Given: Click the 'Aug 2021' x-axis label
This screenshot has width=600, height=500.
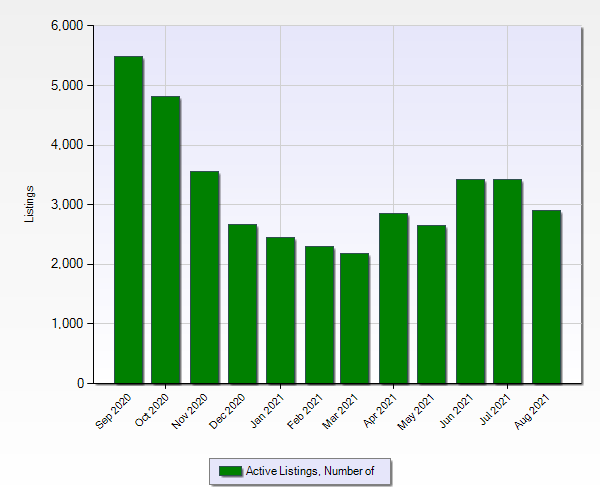Looking at the screenshot, I should coord(532,411).
